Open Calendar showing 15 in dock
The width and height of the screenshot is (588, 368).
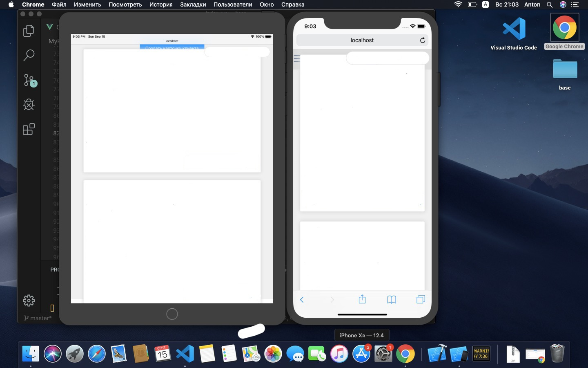click(x=163, y=354)
